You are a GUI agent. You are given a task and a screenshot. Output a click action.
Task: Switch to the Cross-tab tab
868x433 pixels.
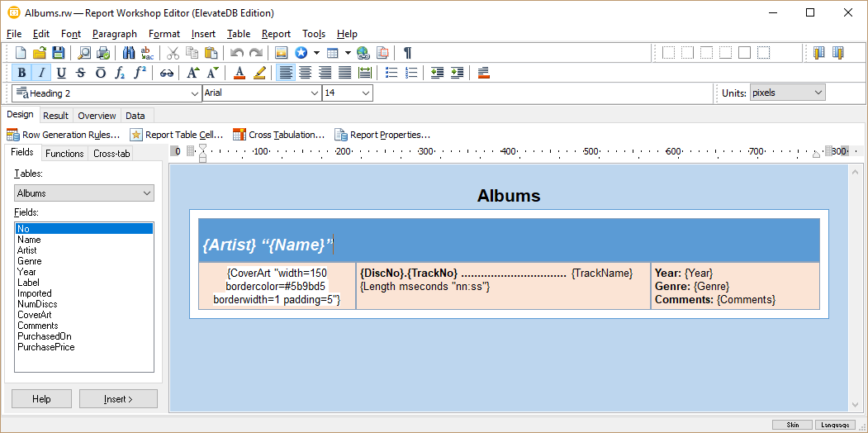(x=111, y=154)
